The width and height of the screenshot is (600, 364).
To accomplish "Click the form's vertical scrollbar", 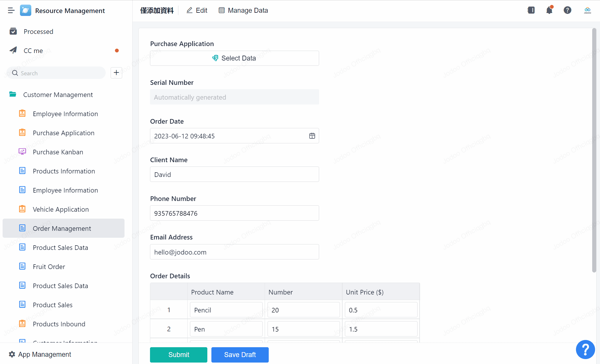I will coord(594,151).
